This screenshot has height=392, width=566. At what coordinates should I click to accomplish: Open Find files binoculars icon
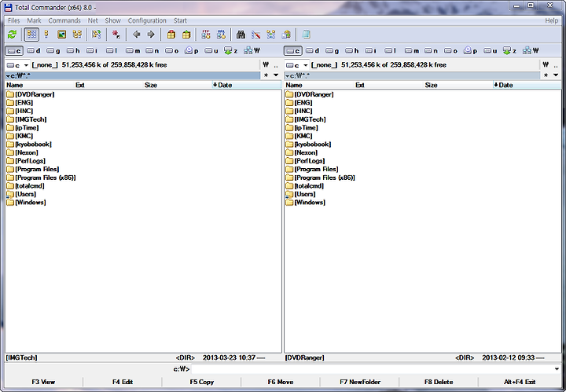pos(241,35)
